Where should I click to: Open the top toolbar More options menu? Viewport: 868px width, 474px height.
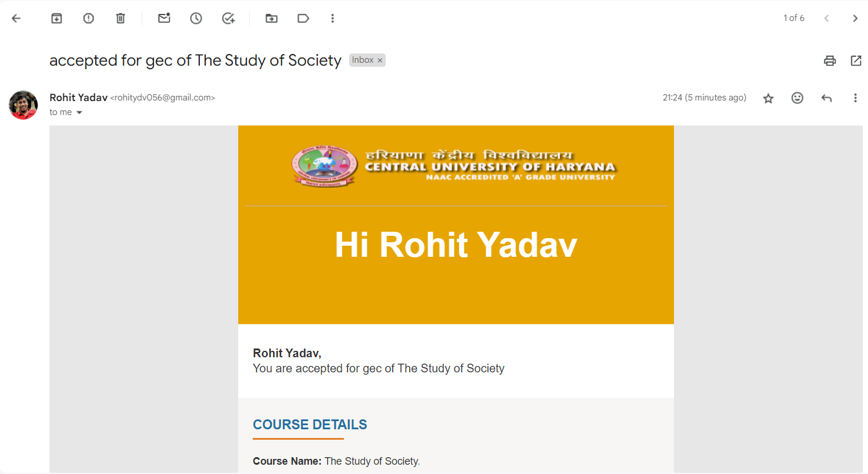pos(332,19)
